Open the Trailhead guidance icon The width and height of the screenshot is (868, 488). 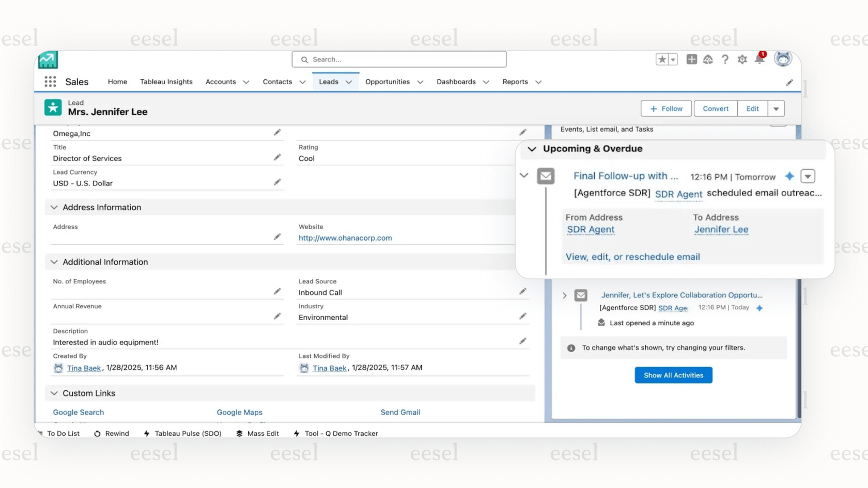pos(708,59)
